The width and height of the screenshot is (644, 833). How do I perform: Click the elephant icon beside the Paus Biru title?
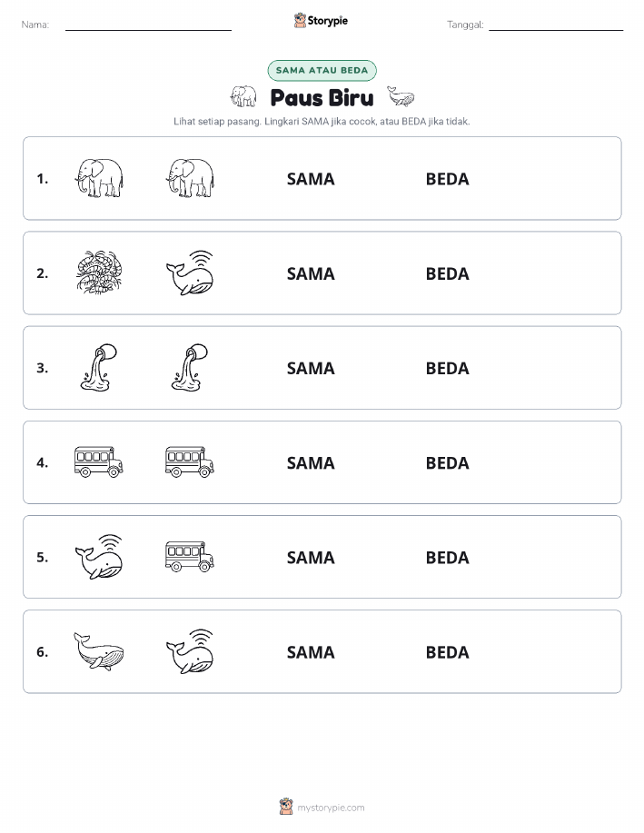point(243,96)
